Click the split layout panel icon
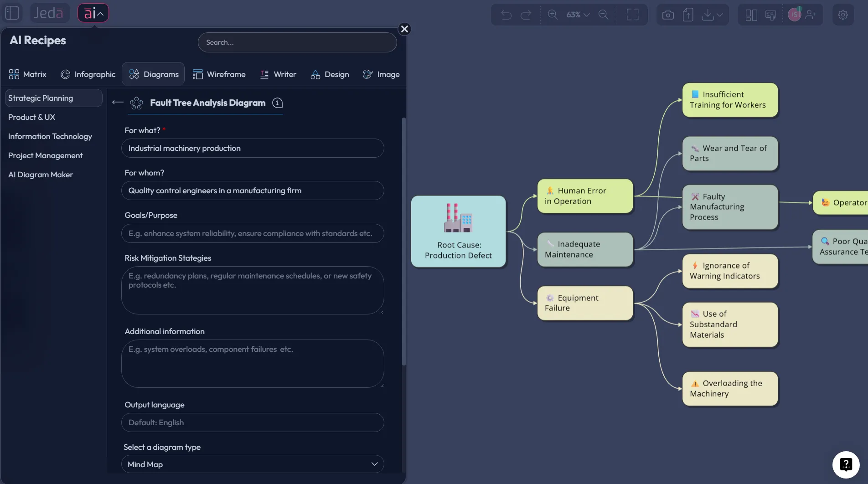This screenshot has height=484, width=868. click(x=750, y=14)
